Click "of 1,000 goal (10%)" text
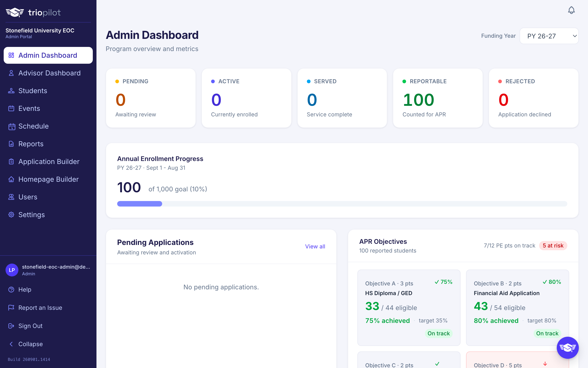 click(x=178, y=189)
